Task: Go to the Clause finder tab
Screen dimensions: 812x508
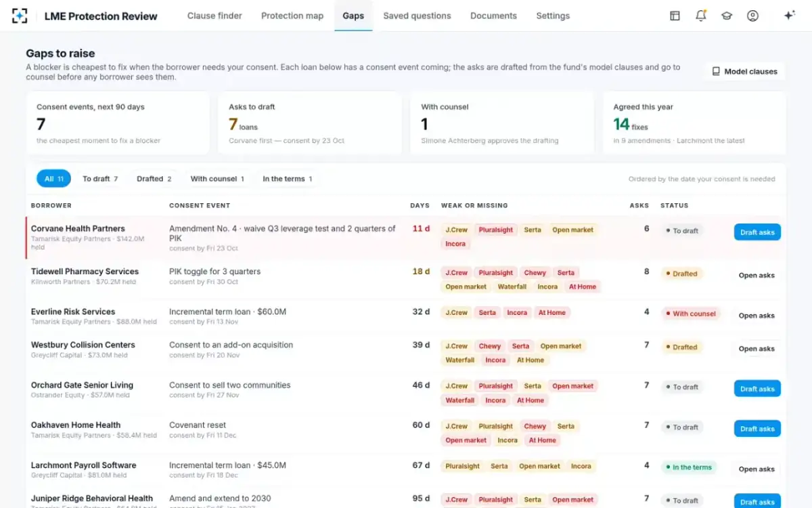Action: click(215, 16)
